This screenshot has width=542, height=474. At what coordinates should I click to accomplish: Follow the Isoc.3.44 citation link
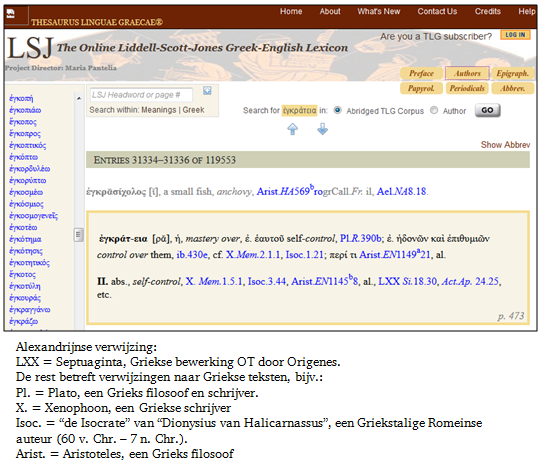(267, 281)
